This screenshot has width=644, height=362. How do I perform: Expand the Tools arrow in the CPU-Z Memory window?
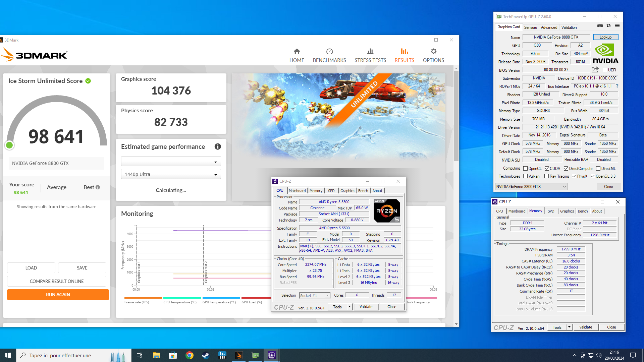point(569,327)
